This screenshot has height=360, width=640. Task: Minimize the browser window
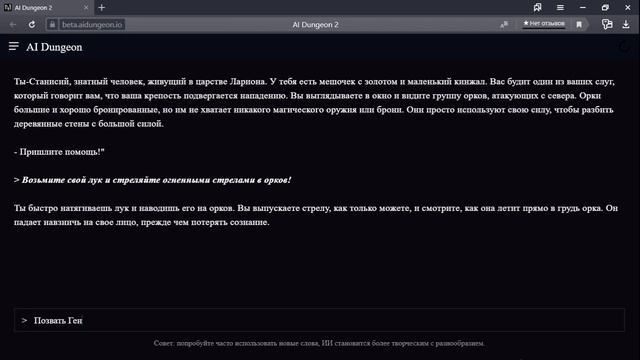pos(582,7)
